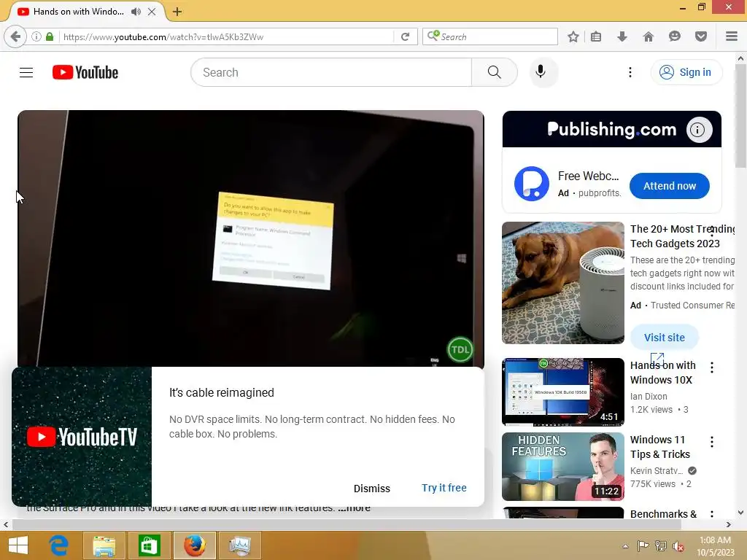Click the horizontal scrollbar right arrow
747x560 pixels.
pos(729,524)
